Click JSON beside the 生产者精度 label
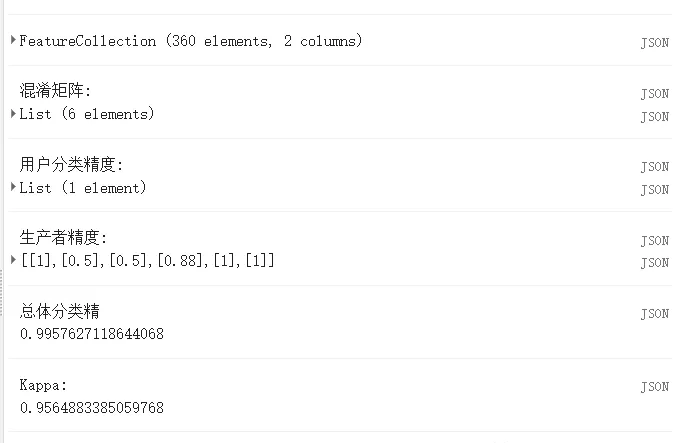 click(x=655, y=240)
